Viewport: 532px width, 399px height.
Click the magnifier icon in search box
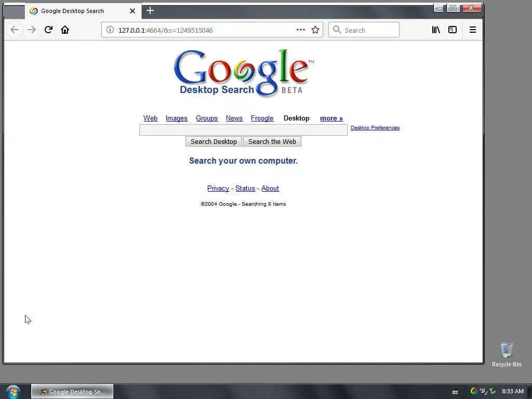tap(337, 30)
